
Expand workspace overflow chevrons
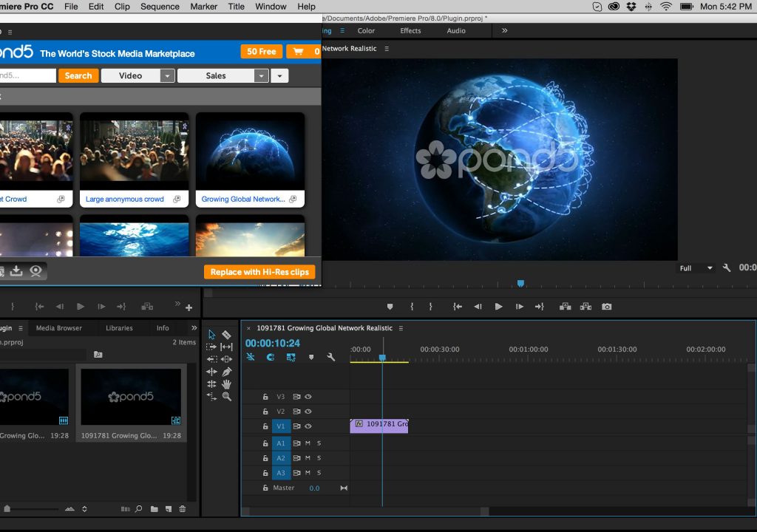[x=504, y=30]
